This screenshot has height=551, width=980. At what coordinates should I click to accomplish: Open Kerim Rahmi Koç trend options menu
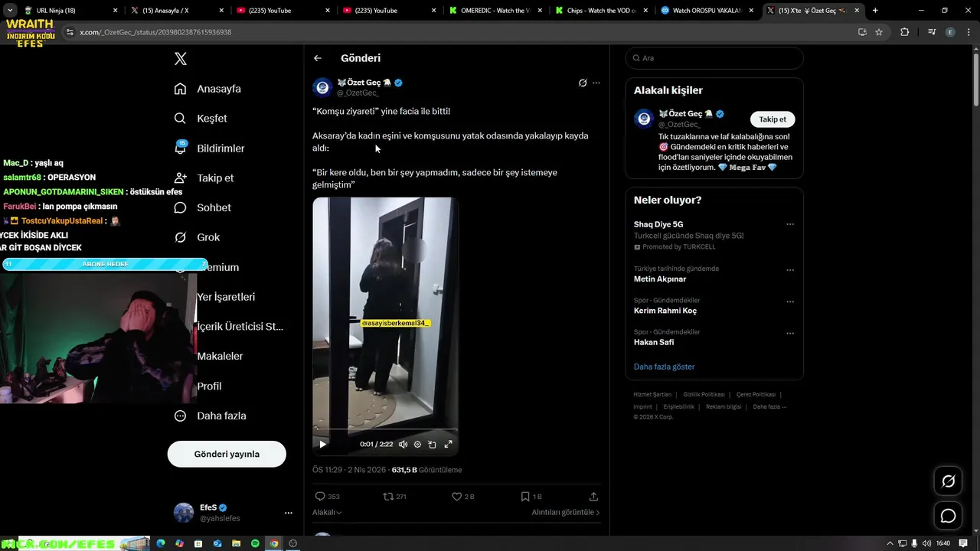tap(790, 302)
